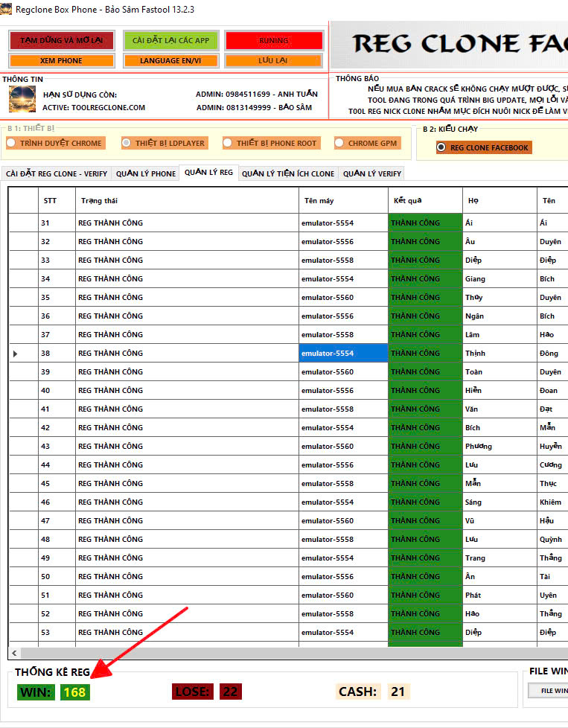Click THÀNH CÔNG result in row 45
This screenshot has height=728, width=568.
pos(425,483)
